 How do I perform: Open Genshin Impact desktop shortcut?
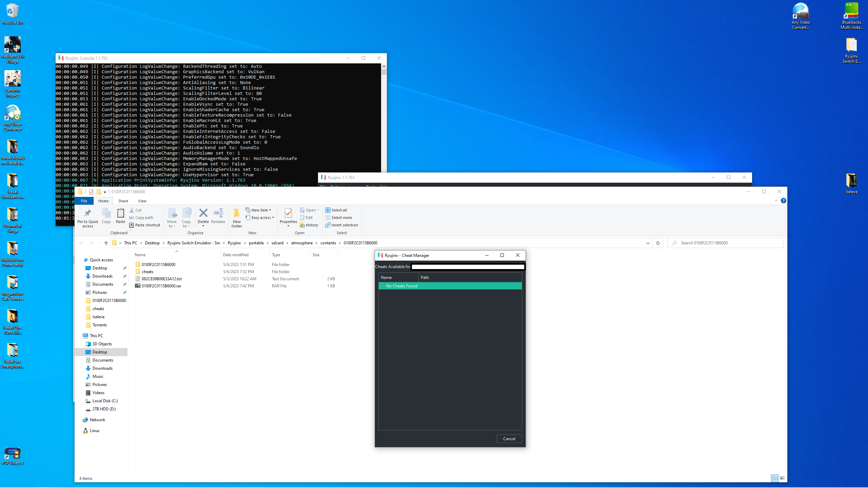(13, 84)
